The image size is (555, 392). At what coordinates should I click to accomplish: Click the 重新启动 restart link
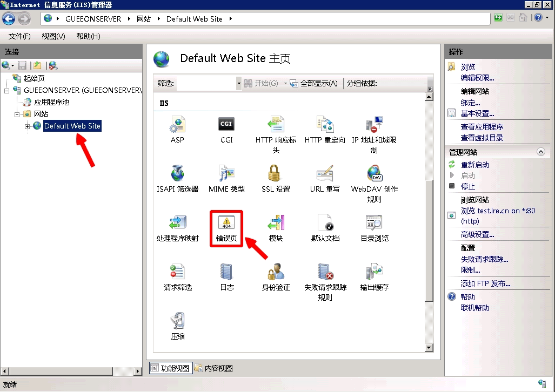click(x=474, y=165)
